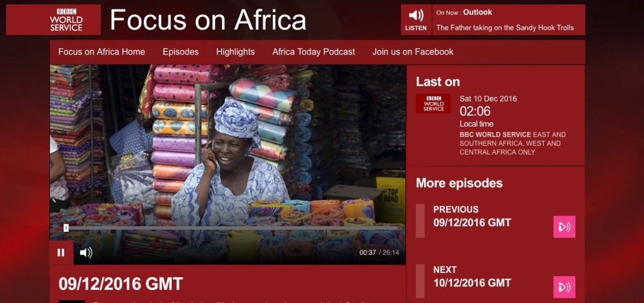This screenshot has height=303, width=644.
Task: Click the Focus on Africa page title
Action: tap(208, 20)
